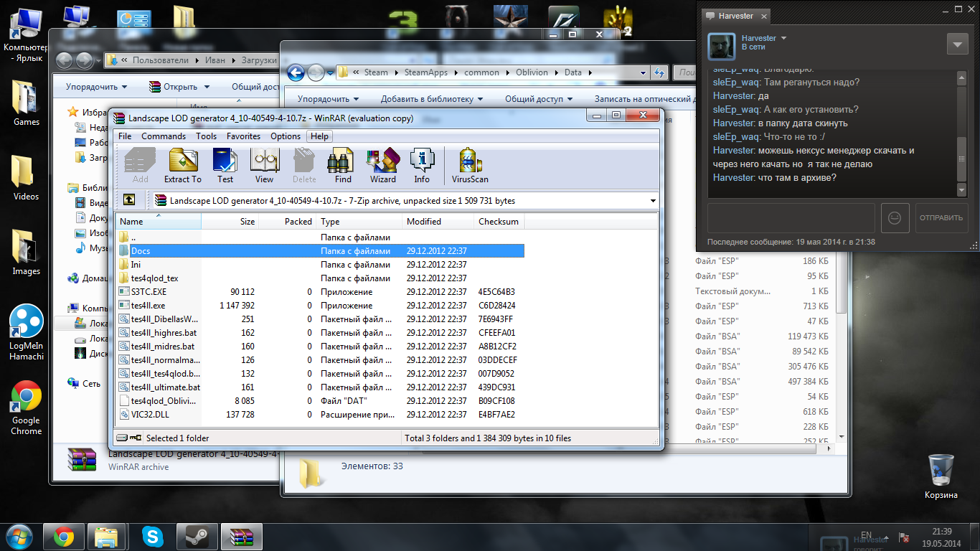Open the View tool in WinRAR toolbar
This screenshot has width=980, height=551.
point(264,166)
